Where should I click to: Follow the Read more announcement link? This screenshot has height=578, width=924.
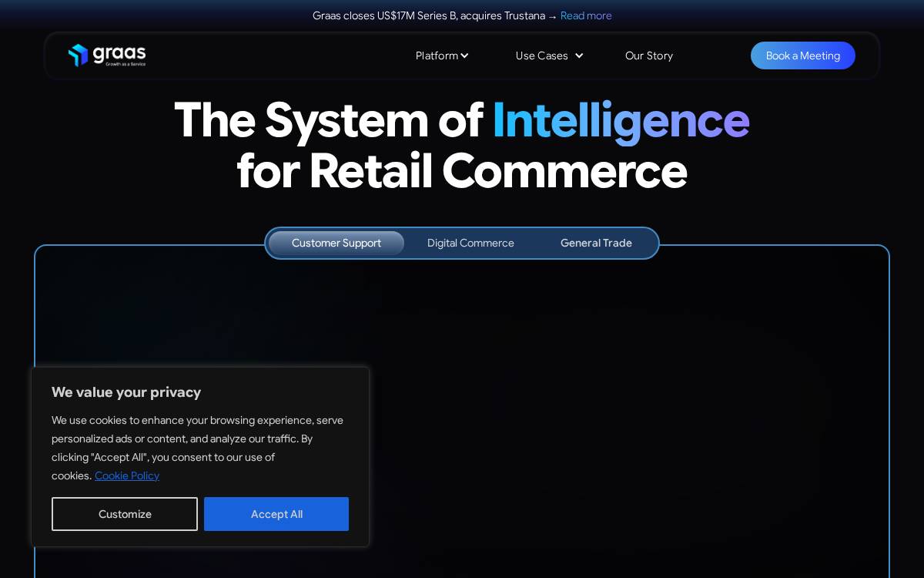(x=586, y=15)
